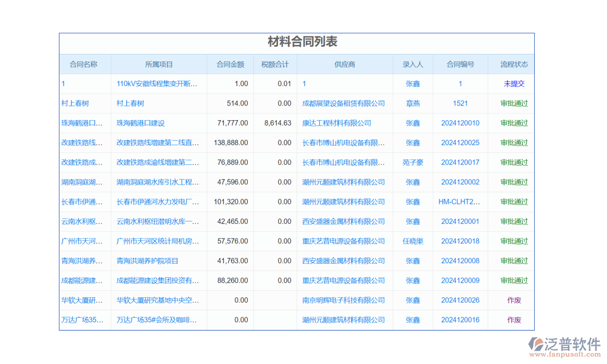
Task: Open contract number 1521
Action: tap(460, 104)
